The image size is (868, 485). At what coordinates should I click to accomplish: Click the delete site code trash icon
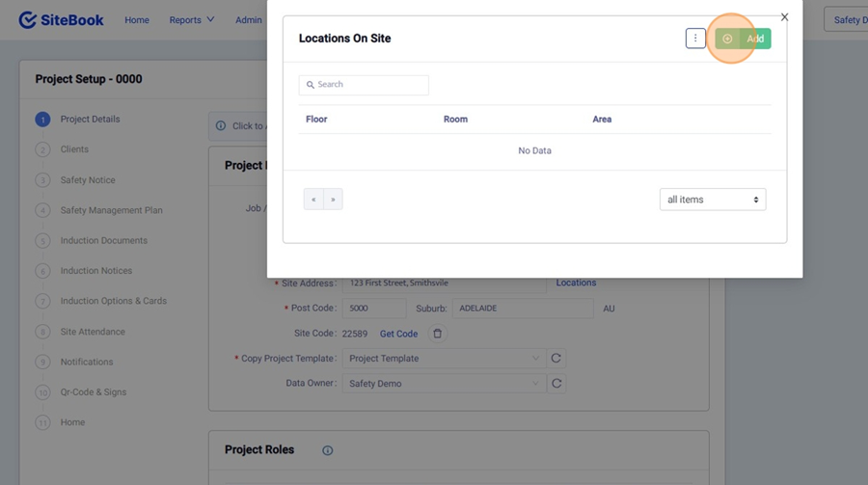click(x=437, y=334)
